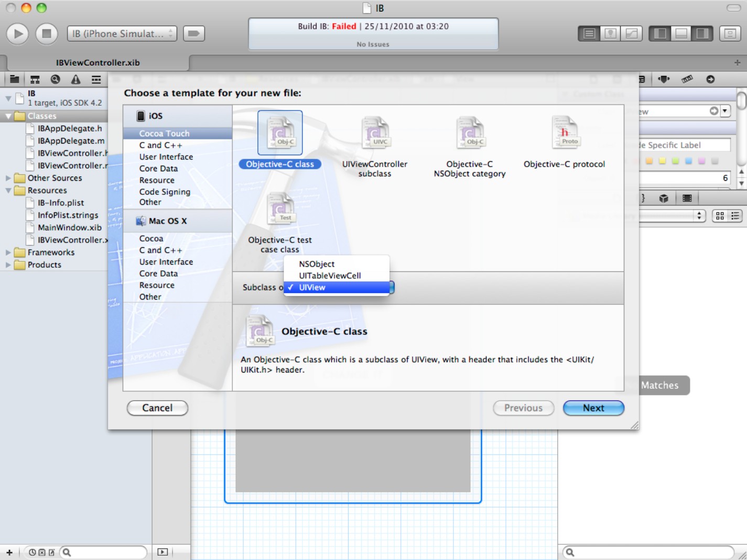Open the Connections inspector arrow icon
This screenshot has width=747, height=560.
(x=710, y=79)
